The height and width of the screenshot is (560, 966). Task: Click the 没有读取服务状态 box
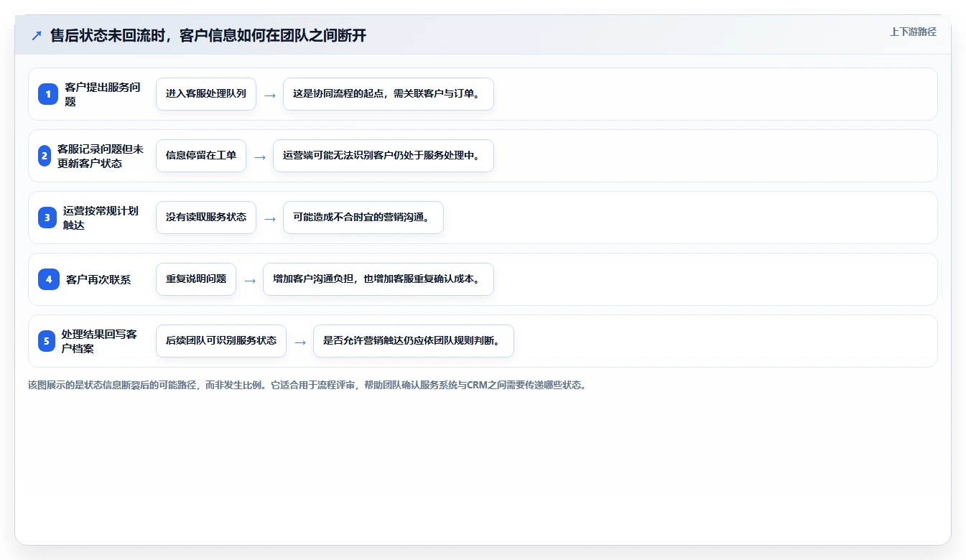(206, 218)
